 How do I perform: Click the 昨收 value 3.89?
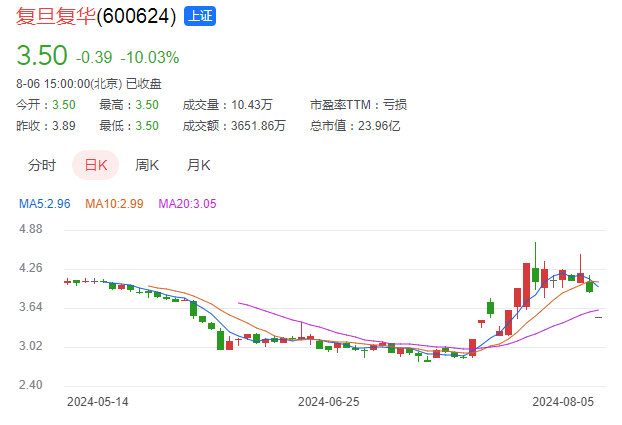(x=64, y=126)
